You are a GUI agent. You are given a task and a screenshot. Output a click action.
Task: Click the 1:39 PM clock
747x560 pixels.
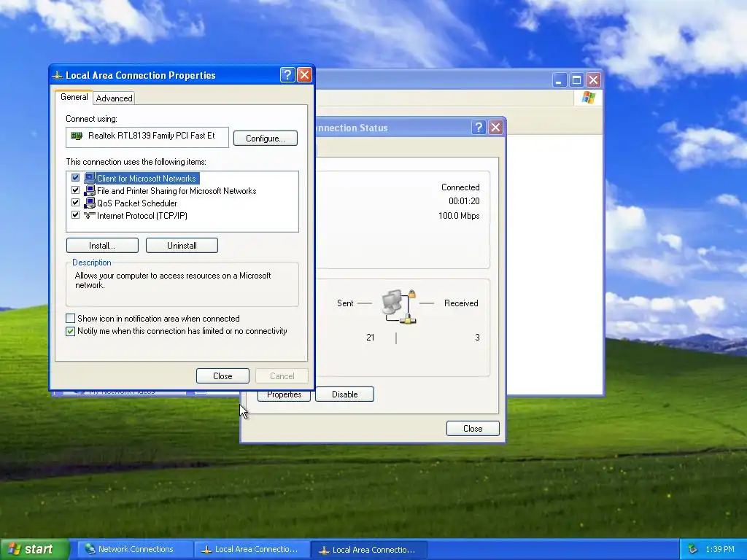(x=720, y=549)
